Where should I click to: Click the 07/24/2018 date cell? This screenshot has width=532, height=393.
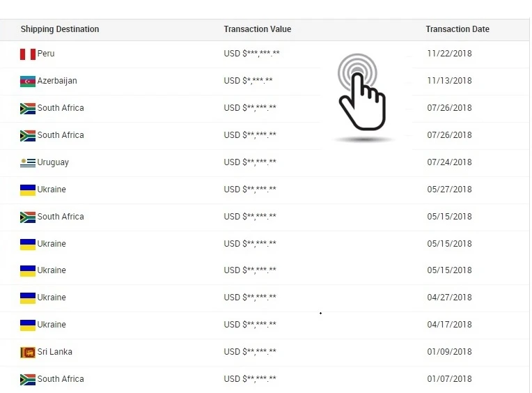coord(449,162)
